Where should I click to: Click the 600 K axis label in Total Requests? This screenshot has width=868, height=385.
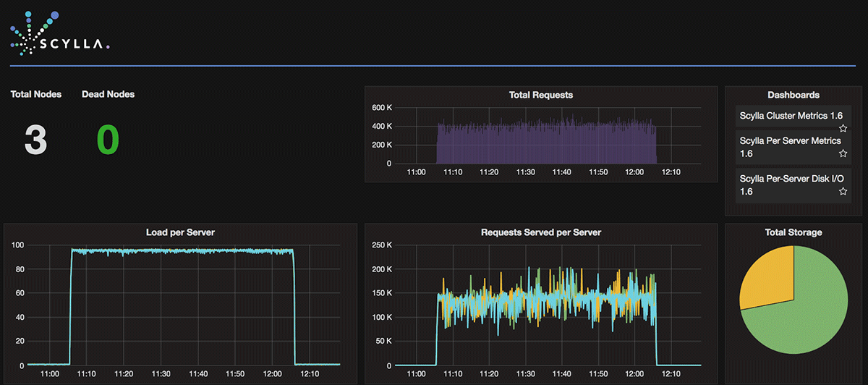(381, 108)
